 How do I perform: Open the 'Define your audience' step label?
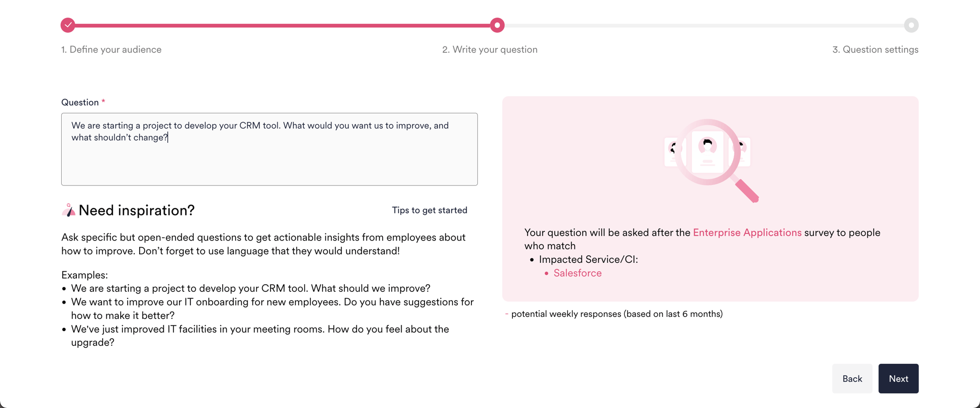tap(111, 49)
